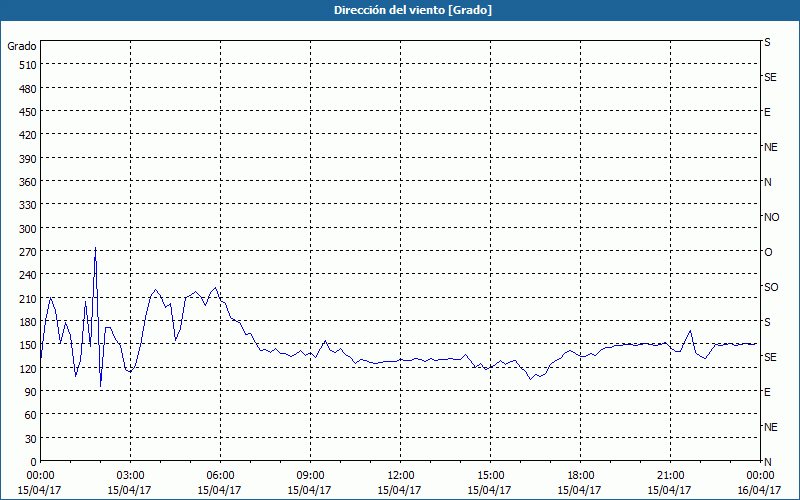Click the 15/04/17 date under 09:00
This screenshot has height=500, width=800.
point(309,490)
